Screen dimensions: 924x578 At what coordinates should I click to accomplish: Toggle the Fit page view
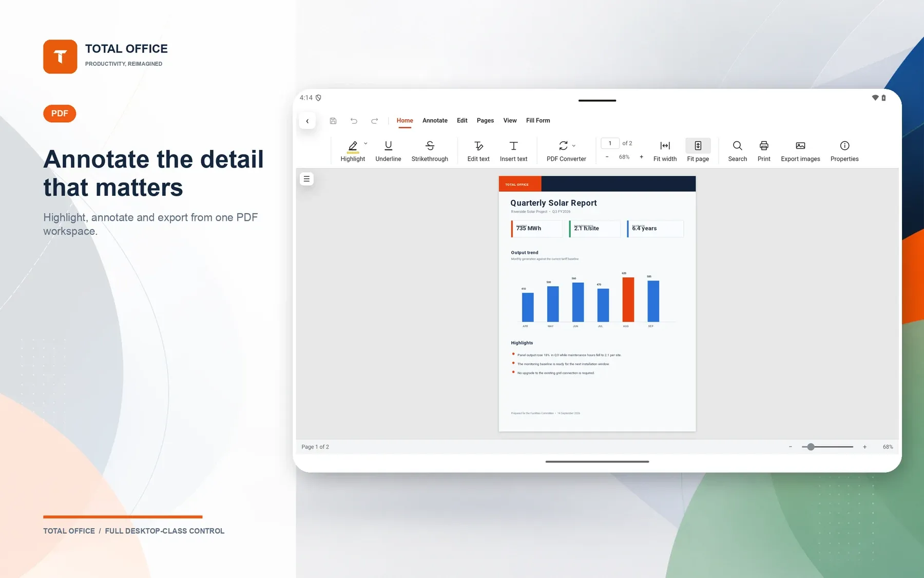698,151
